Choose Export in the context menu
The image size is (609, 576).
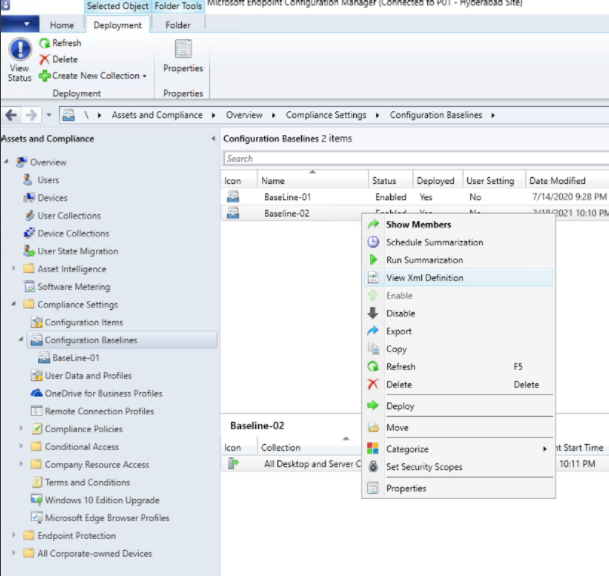pyautogui.click(x=458, y=331)
